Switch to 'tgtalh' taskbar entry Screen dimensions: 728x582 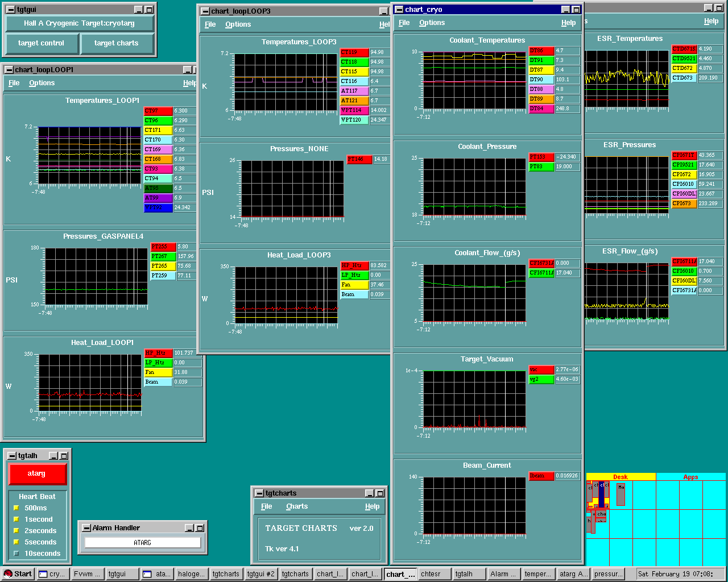point(470,574)
